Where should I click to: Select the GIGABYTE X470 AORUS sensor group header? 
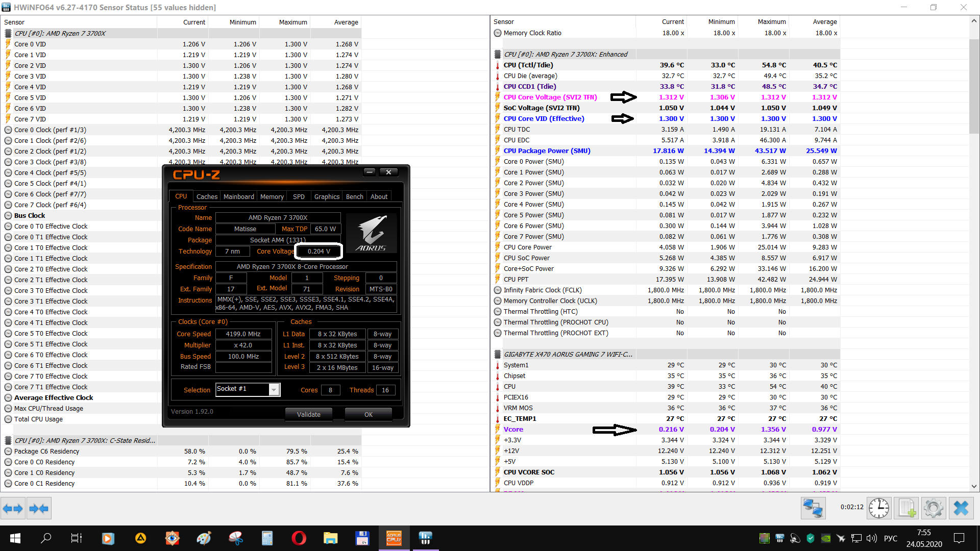point(568,354)
